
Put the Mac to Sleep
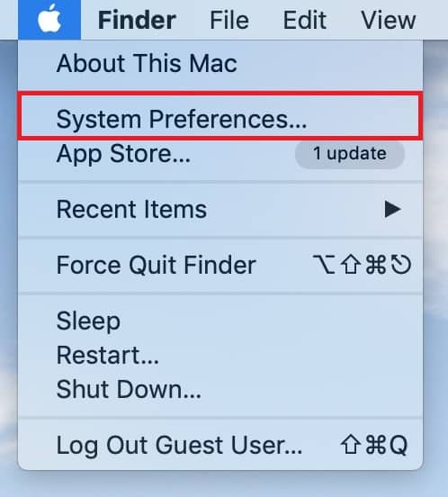pos(220,321)
